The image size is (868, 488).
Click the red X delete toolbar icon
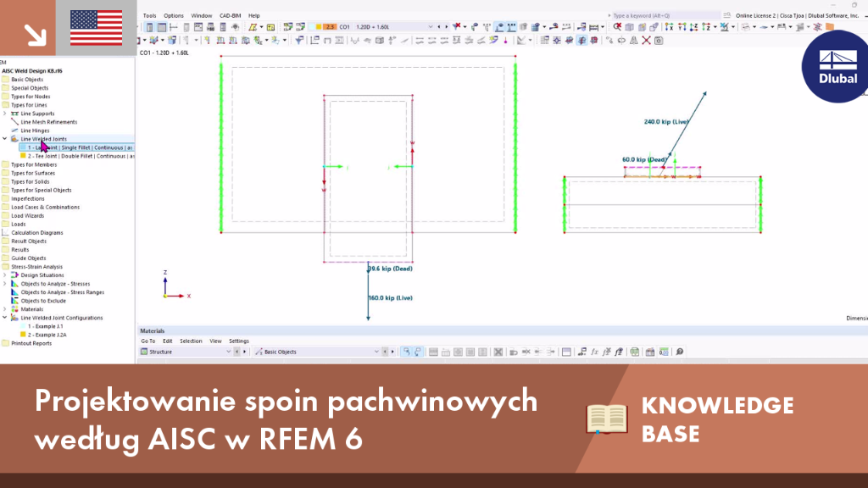tap(646, 41)
